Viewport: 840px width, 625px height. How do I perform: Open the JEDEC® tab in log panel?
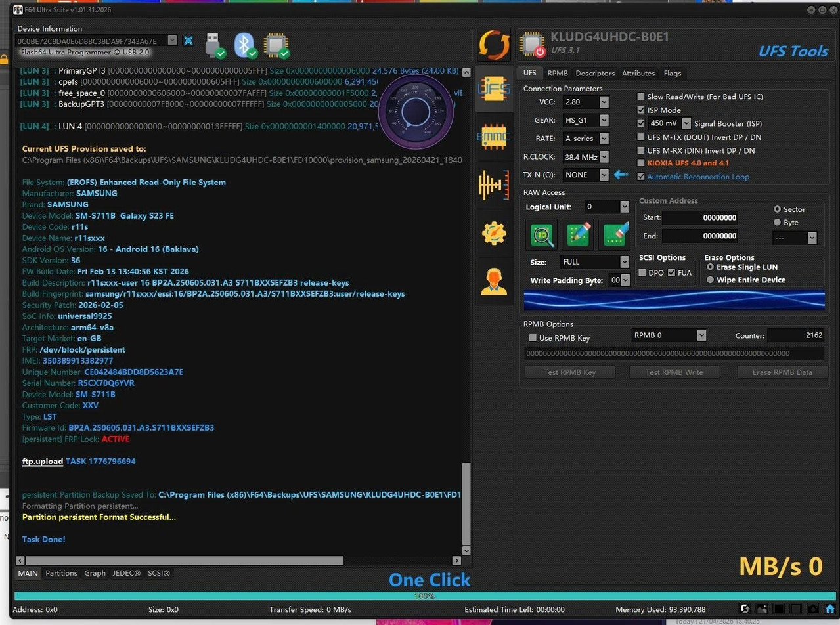click(127, 573)
